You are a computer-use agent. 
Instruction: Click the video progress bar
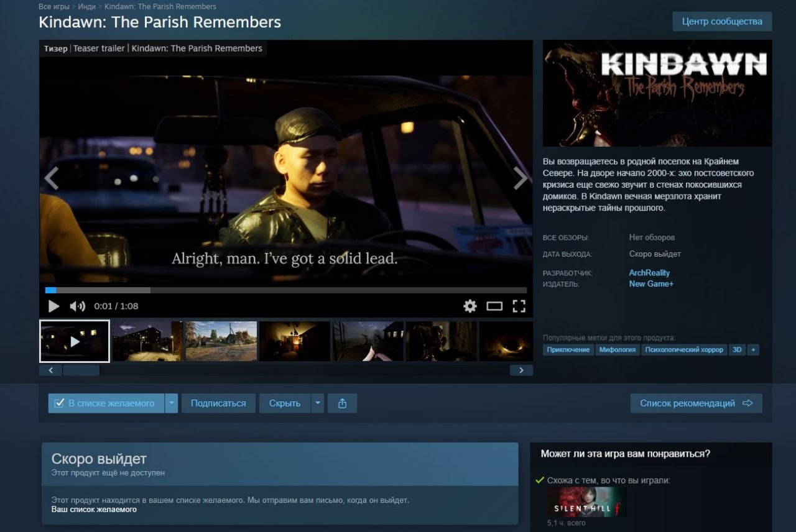tap(286, 290)
